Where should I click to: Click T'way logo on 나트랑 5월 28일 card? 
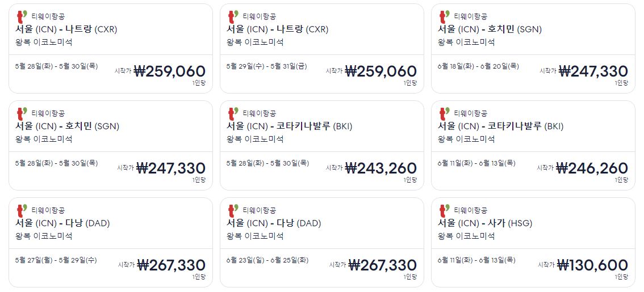[22, 17]
